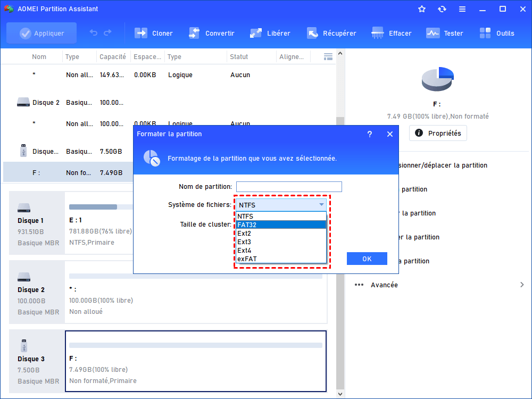Click the F: pie chart icon
Image resolution: width=532 pixels, height=399 pixels.
pyautogui.click(x=437, y=79)
